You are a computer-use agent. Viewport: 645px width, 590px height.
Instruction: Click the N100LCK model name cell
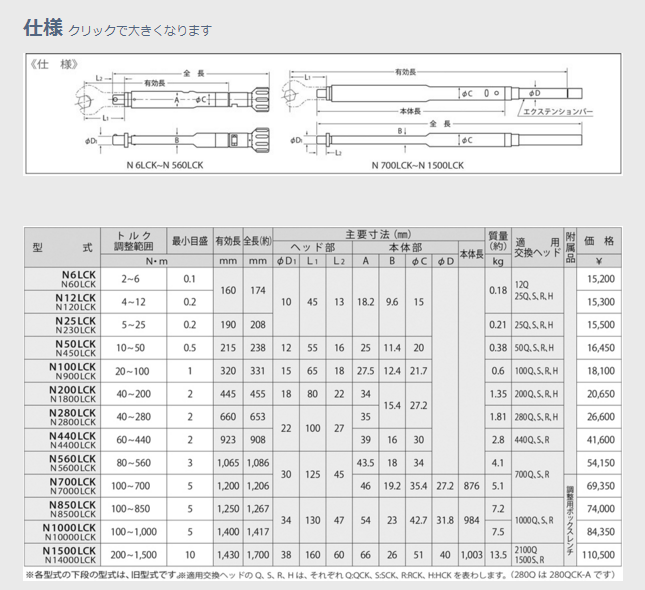(62, 372)
